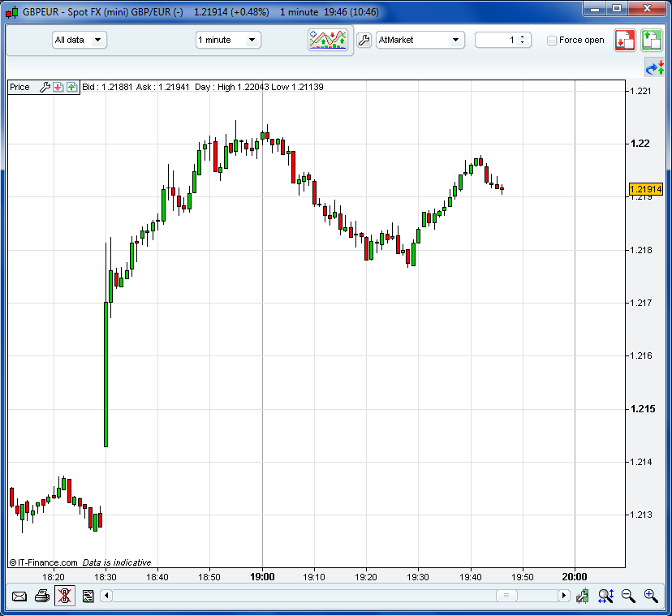Maximize the GBPEUR chart window
This screenshot has height=616, width=672.
click(617, 9)
